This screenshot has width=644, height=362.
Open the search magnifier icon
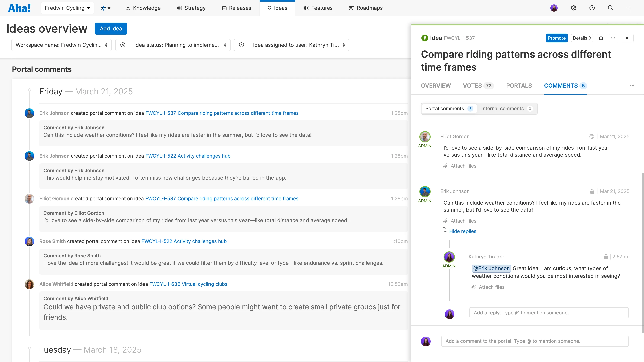[611, 8]
